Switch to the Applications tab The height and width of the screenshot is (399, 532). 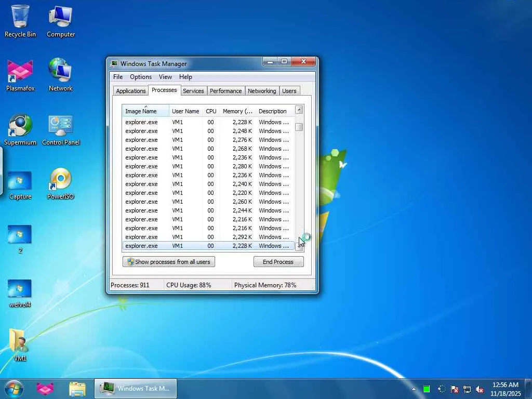pos(130,91)
